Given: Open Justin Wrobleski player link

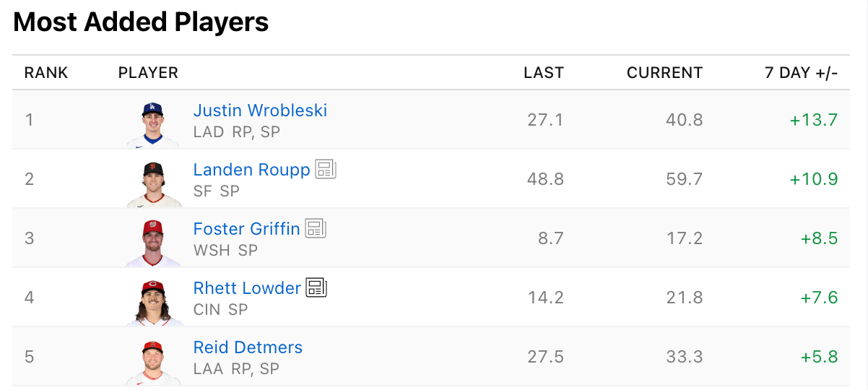Looking at the screenshot, I should coord(260,110).
